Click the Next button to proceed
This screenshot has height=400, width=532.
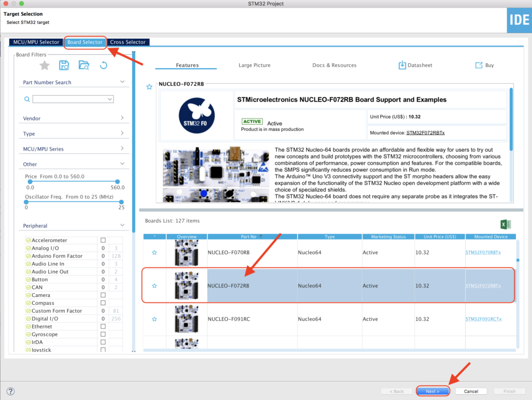(432, 391)
